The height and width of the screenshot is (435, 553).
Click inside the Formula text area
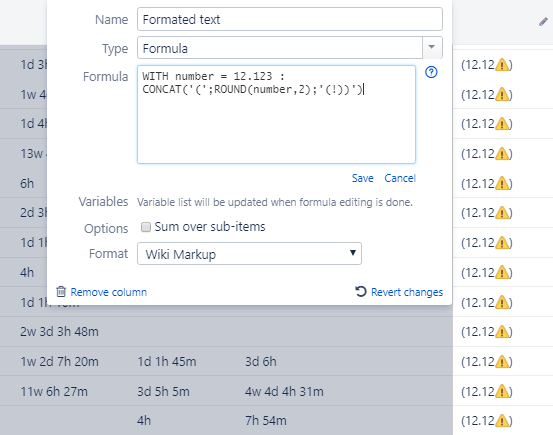click(276, 114)
